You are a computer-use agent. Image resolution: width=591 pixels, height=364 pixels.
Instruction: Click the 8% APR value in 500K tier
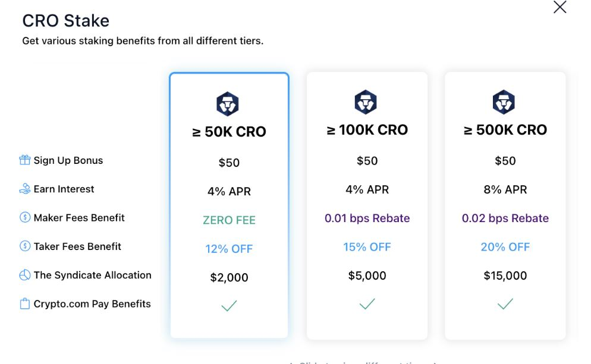[505, 189]
